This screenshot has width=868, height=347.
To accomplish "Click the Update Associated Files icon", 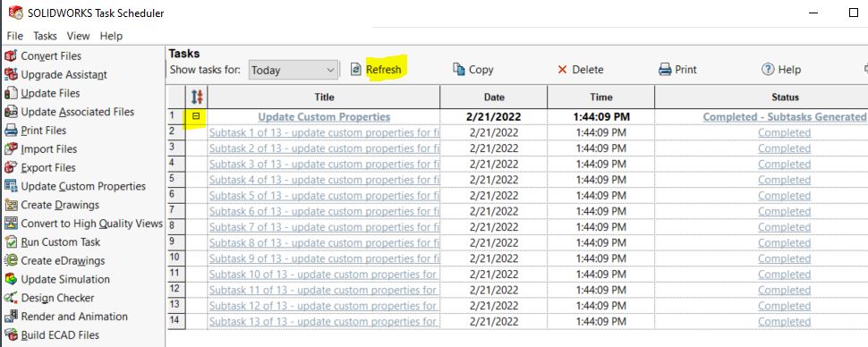I will point(11,112).
